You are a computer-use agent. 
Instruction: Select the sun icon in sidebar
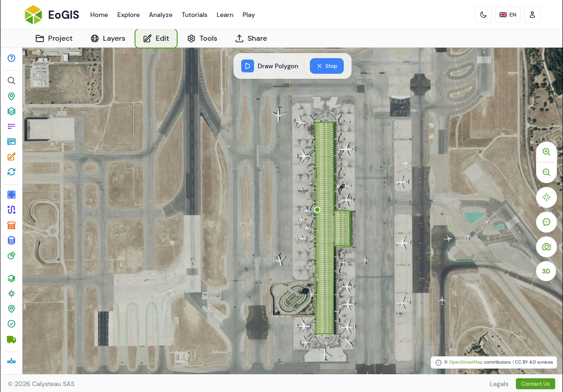point(11,294)
